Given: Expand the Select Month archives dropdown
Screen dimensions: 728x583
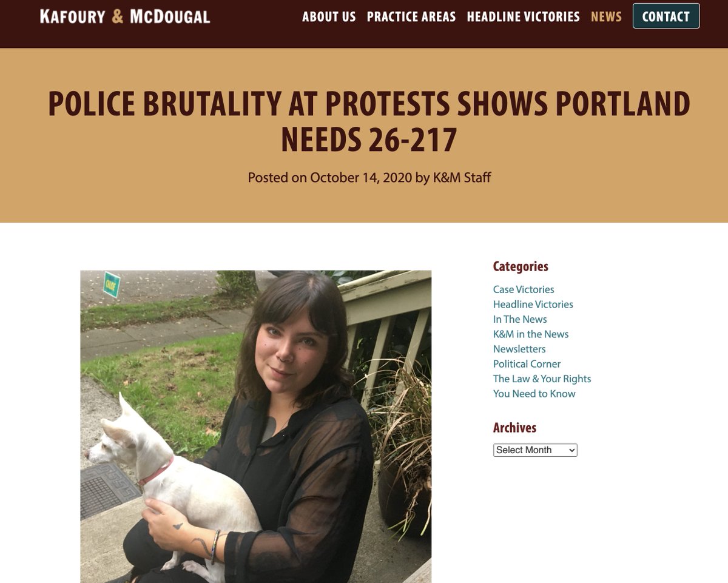Looking at the screenshot, I should [x=535, y=450].
